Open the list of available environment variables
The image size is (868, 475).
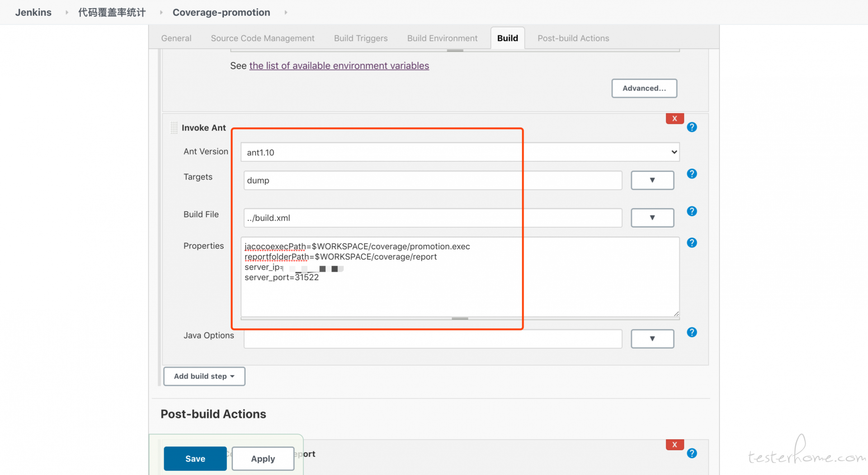[339, 66]
